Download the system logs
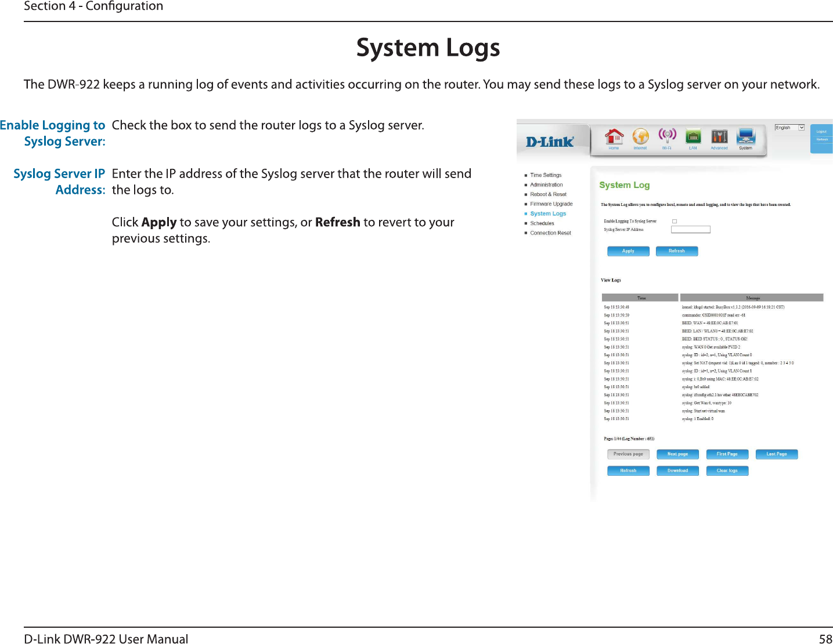This screenshot has height=644, width=833. pos(677,471)
